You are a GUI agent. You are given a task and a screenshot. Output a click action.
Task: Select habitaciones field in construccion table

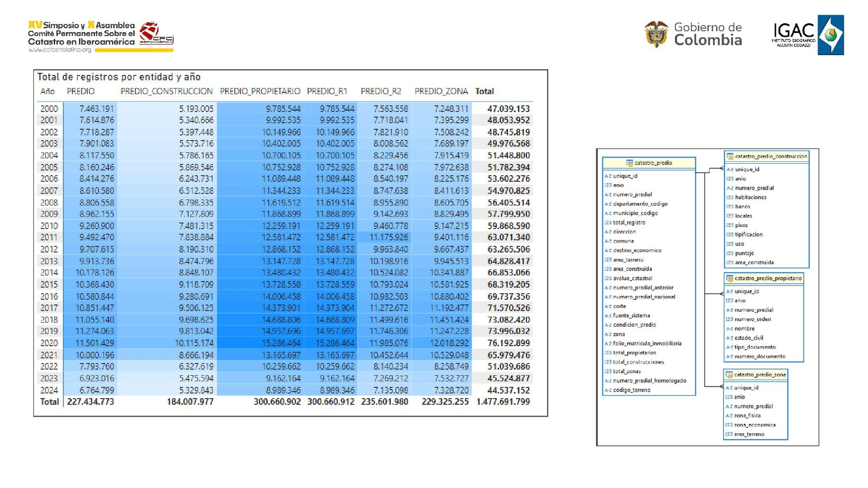(x=750, y=197)
